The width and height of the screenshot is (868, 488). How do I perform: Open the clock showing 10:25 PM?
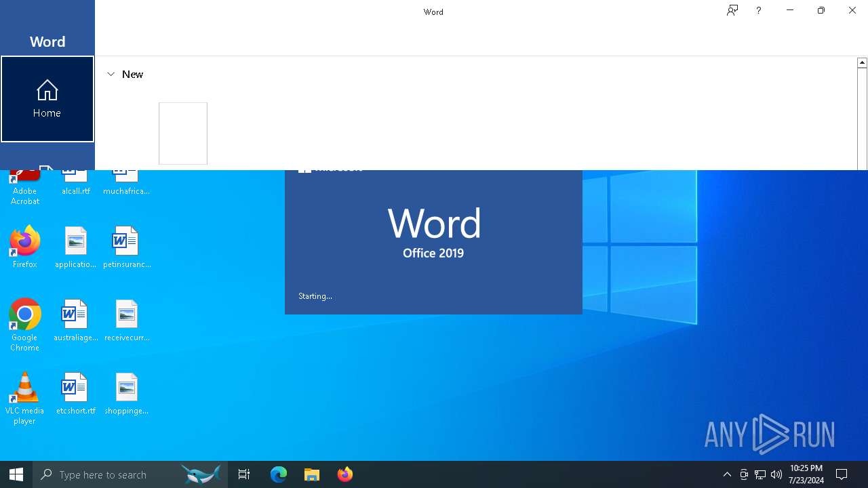(x=806, y=474)
